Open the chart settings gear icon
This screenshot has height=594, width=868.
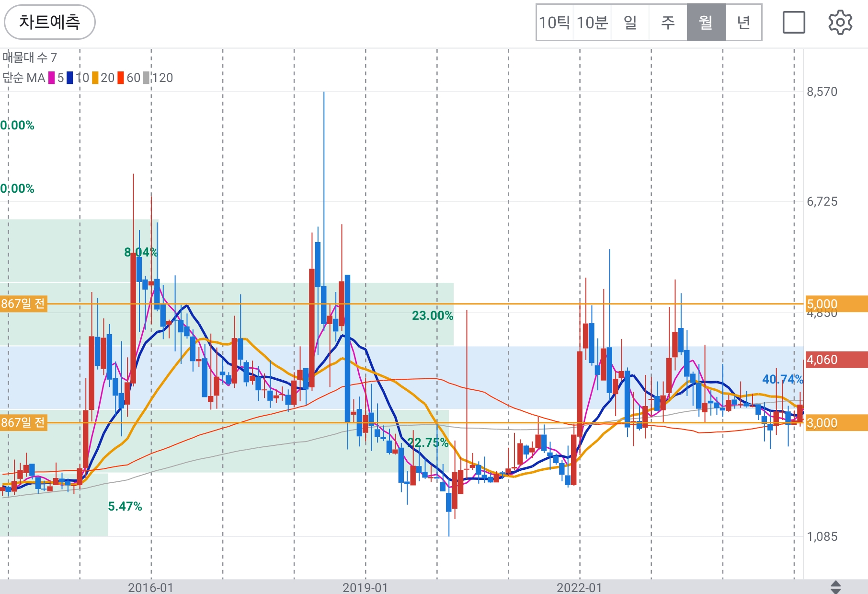tap(840, 23)
